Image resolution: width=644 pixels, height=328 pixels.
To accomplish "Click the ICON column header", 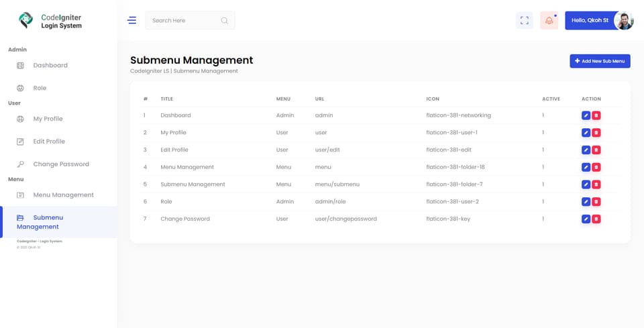I will 433,99.
